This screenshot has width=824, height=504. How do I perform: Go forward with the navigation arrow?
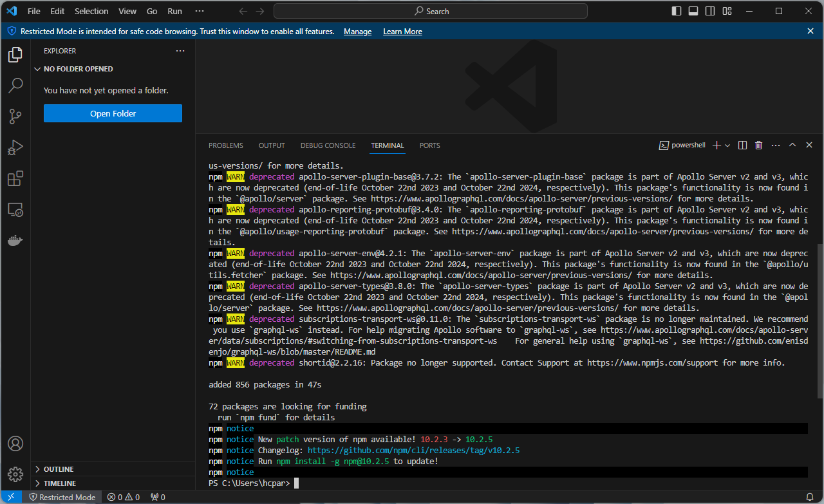click(259, 11)
